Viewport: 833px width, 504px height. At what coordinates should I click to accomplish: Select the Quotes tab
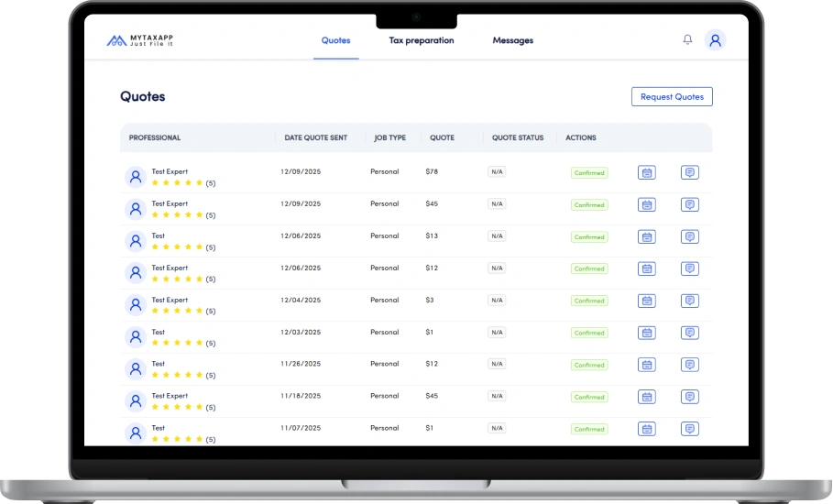pyautogui.click(x=335, y=40)
